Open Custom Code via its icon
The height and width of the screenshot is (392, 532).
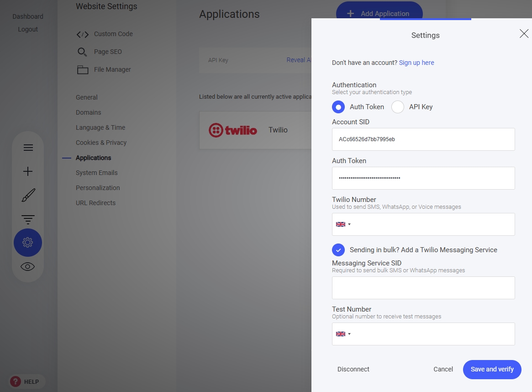pos(82,34)
